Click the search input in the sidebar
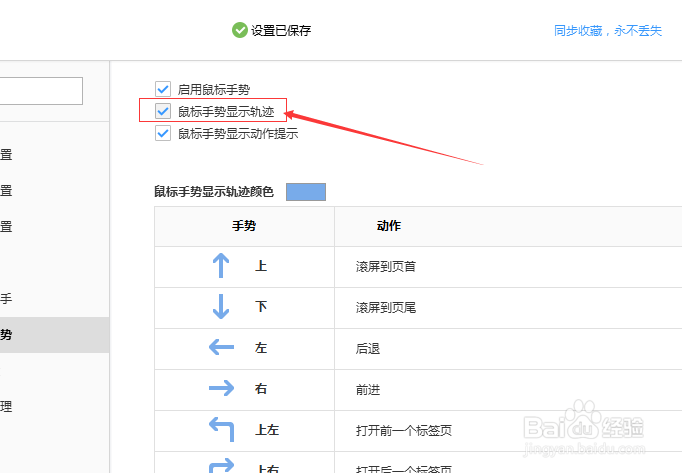This screenshot has width=682, height=473. [x=41, y=91]
